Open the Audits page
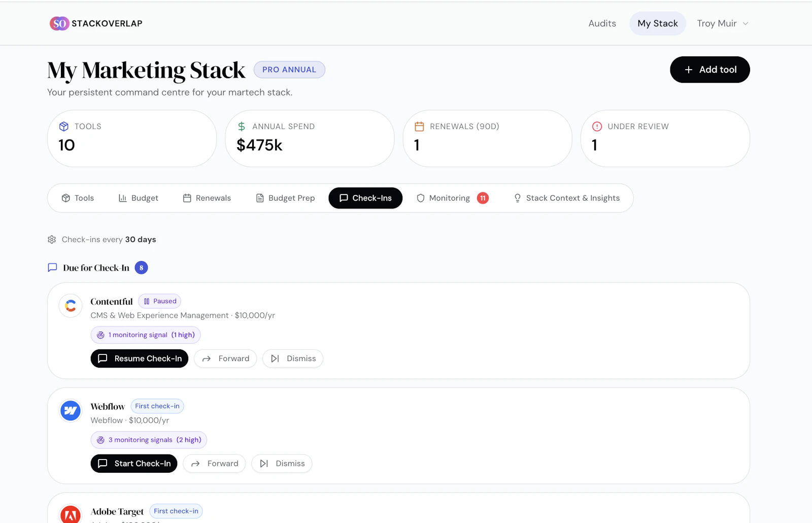The width and height of the screenshot is (812, 523). coord(602,23)
